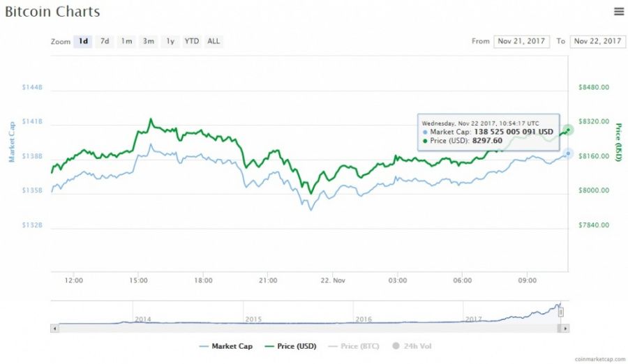Enable the 24h Vol series legend
628x364 pixels.
pos(412,346)
